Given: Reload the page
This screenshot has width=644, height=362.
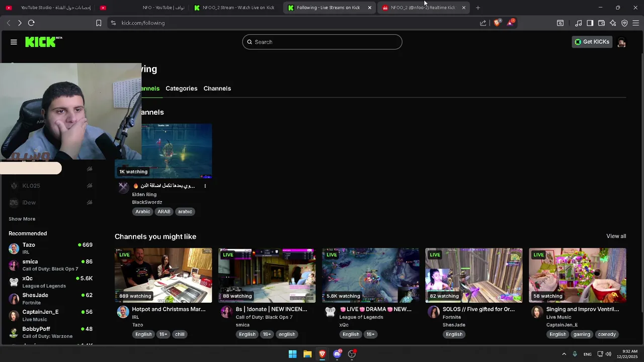Looking at the screenshot, I should [x=31, y=23].
